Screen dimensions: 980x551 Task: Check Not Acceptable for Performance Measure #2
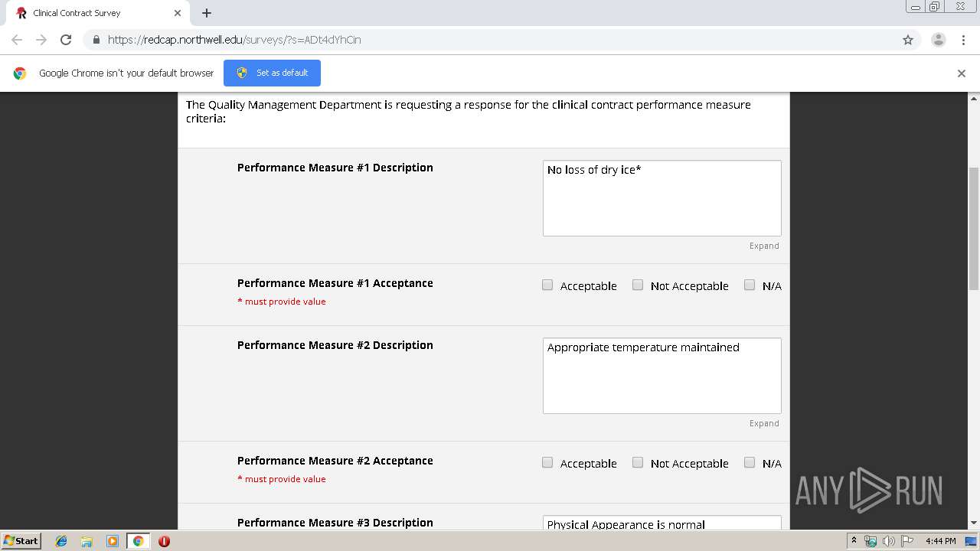pyautogui.click(x=638, y=462)
